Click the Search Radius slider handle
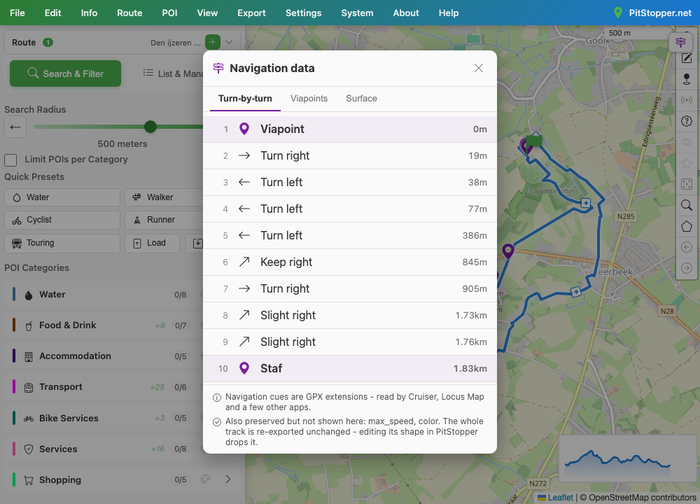This screenshot has height=504, width=700. tap(150, 127)
